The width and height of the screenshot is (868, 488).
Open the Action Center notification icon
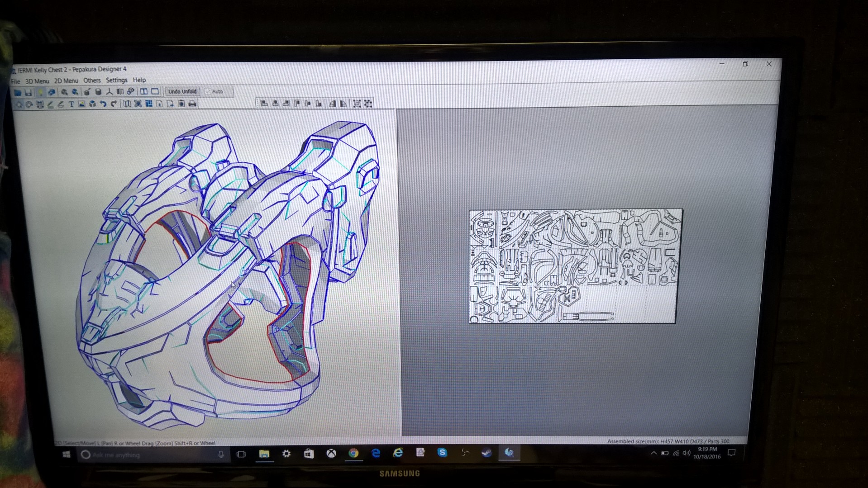tap(731, 453)
